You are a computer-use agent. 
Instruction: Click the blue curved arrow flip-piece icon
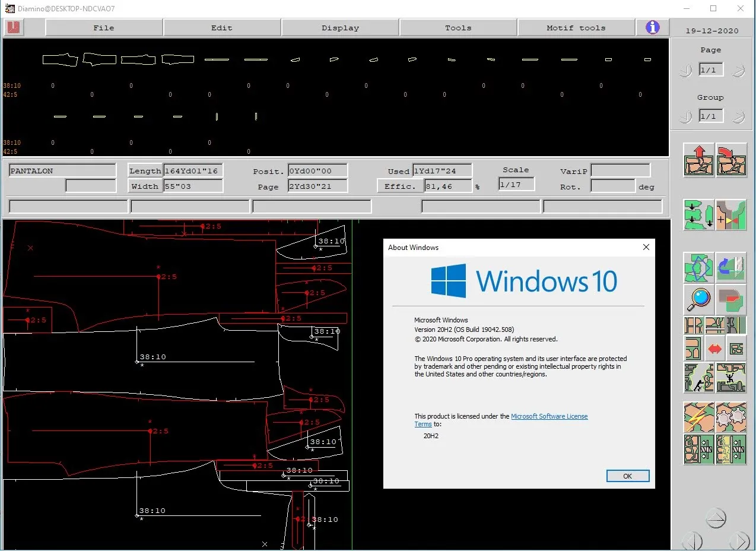point(730,268)
